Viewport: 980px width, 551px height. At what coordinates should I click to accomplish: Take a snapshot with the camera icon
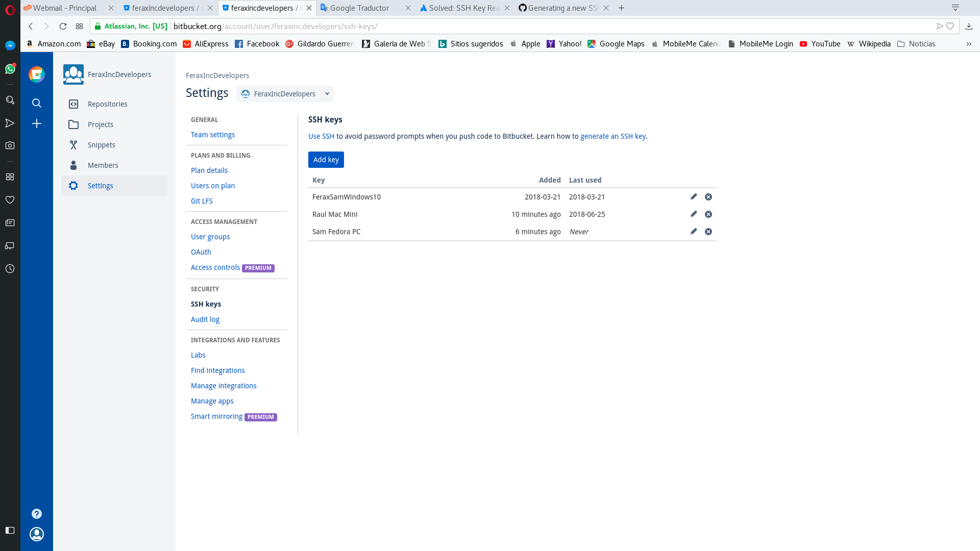[x=10, y=145]
